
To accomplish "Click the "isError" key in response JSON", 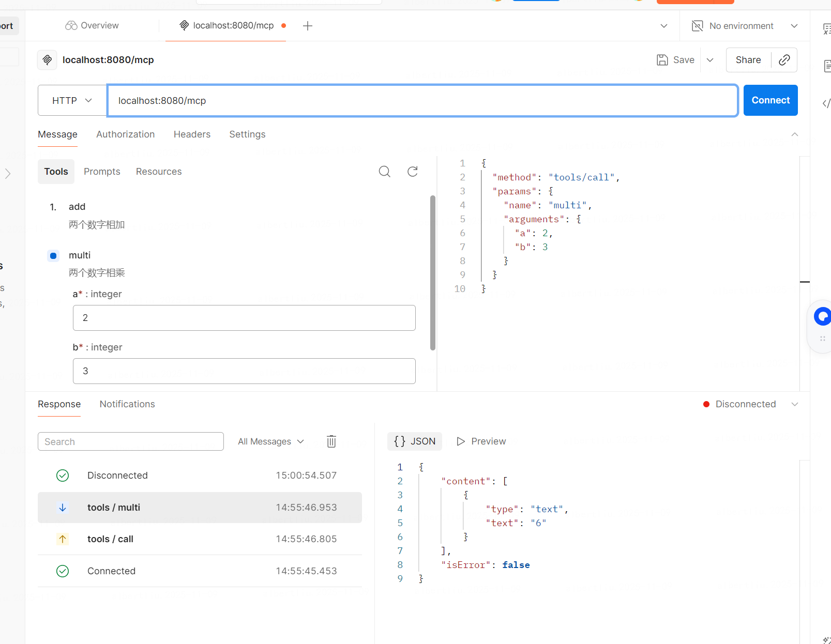I will pos(465,565).
